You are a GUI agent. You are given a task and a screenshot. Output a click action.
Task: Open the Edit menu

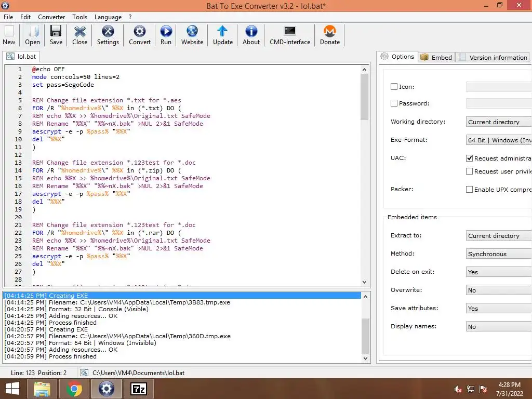(25, 17)
